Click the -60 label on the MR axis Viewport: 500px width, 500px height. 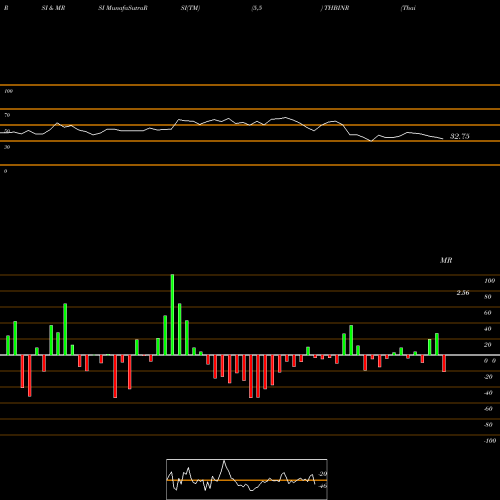point(488,409)
